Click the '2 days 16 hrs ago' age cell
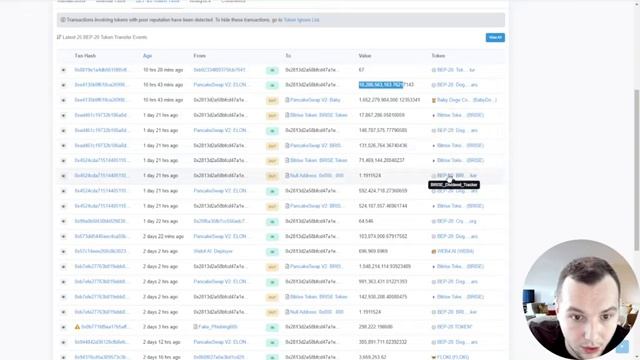 pyautogui.click(x=162, y=357)
